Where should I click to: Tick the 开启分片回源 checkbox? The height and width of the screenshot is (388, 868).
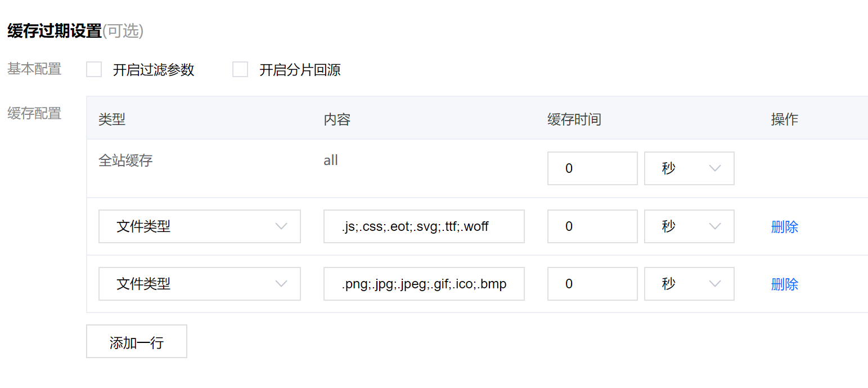(240, 69)
